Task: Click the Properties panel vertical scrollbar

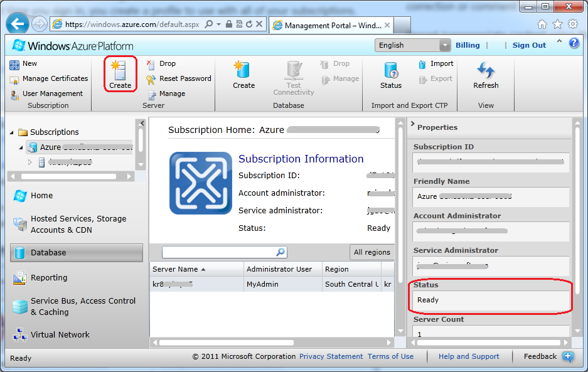Action: (x=577, y=210)
